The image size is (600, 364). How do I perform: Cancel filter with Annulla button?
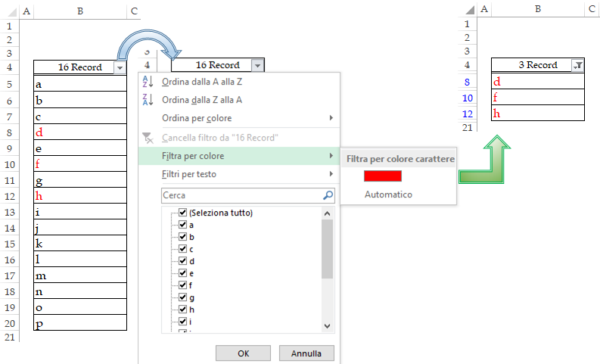(x=306, y=353)
